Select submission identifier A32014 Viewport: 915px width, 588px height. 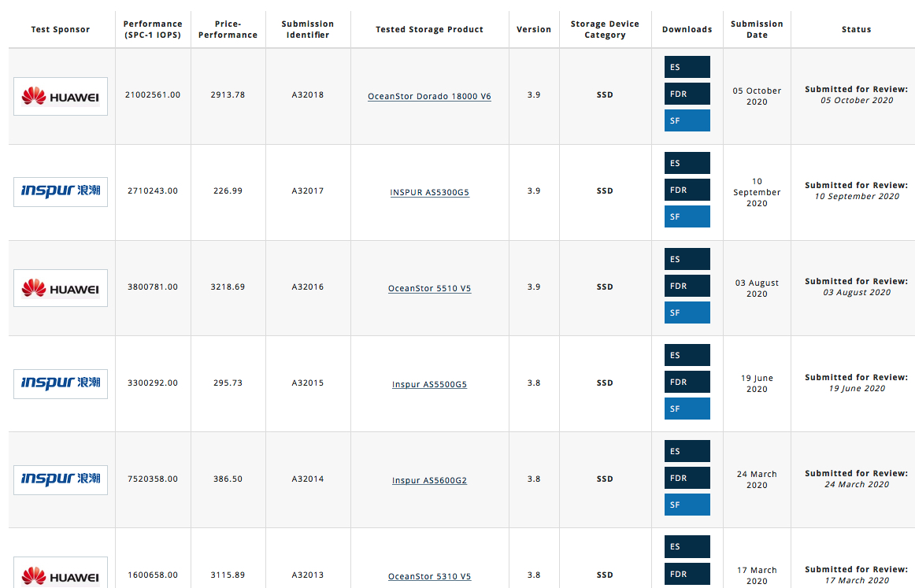308,479
